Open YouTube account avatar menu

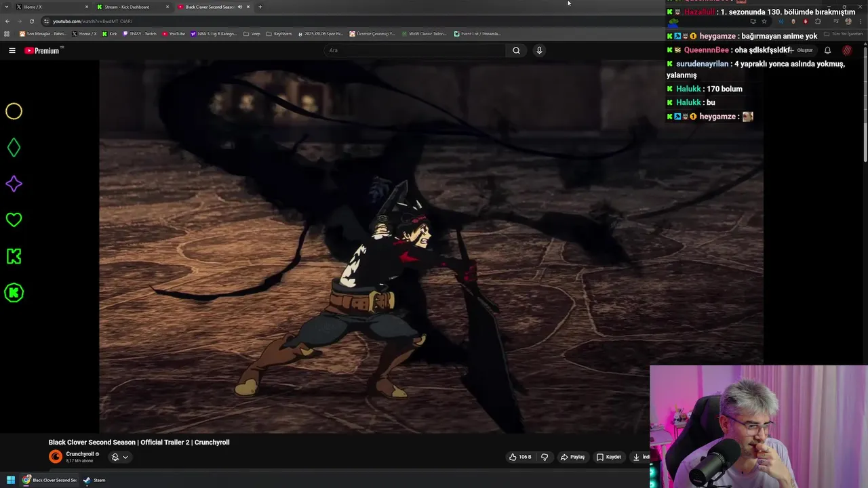tap(847, 50)
